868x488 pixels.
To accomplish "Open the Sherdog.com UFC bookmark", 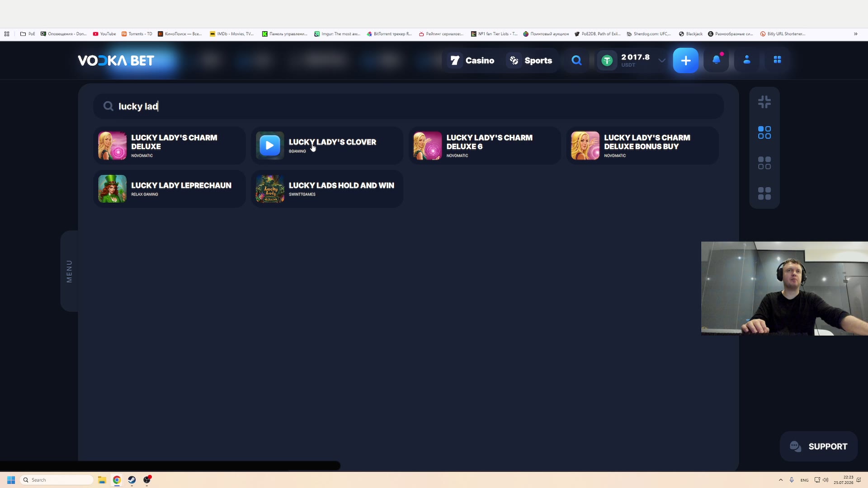I will pos(649,34).
